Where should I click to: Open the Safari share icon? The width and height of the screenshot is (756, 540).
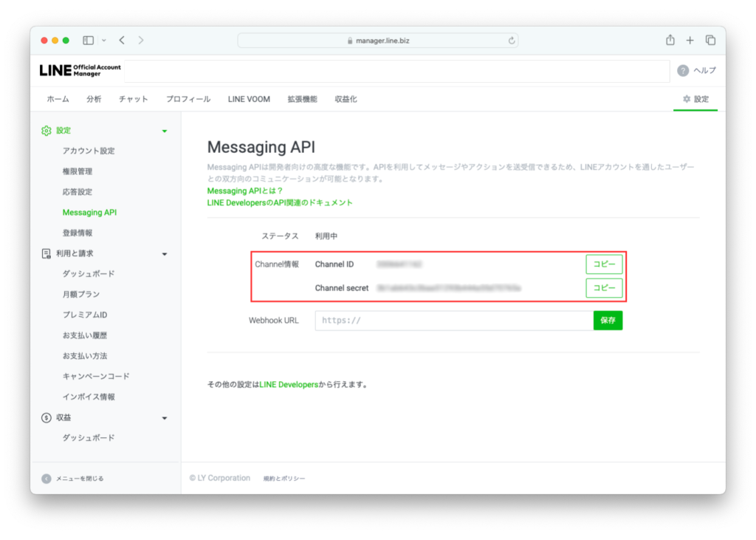click(670, 41)
